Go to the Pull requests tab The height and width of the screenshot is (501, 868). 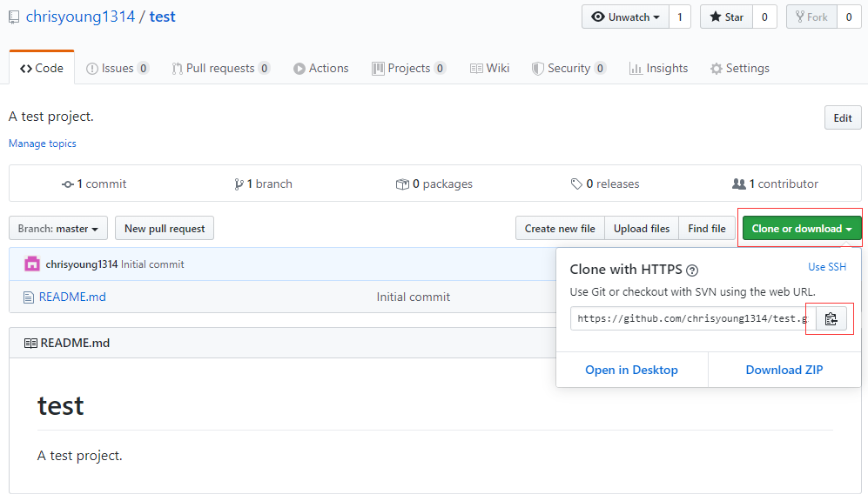tap(220, 68)
